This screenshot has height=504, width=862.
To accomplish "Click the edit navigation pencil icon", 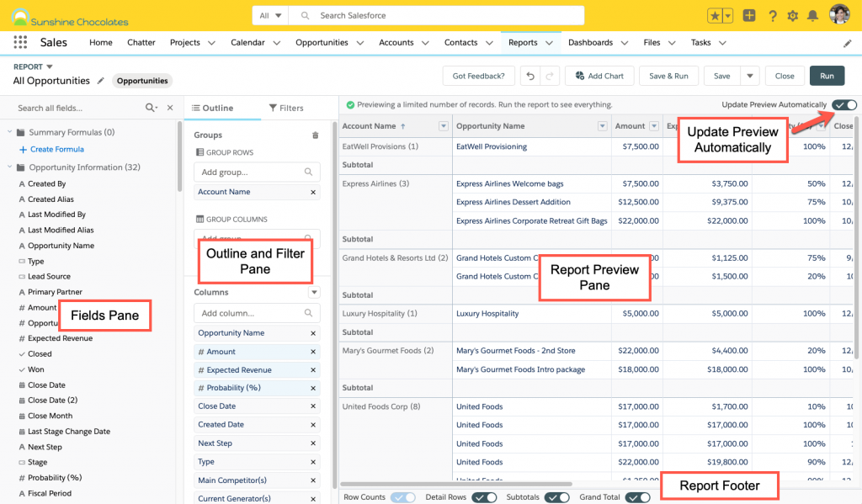I will click(847, 44).
